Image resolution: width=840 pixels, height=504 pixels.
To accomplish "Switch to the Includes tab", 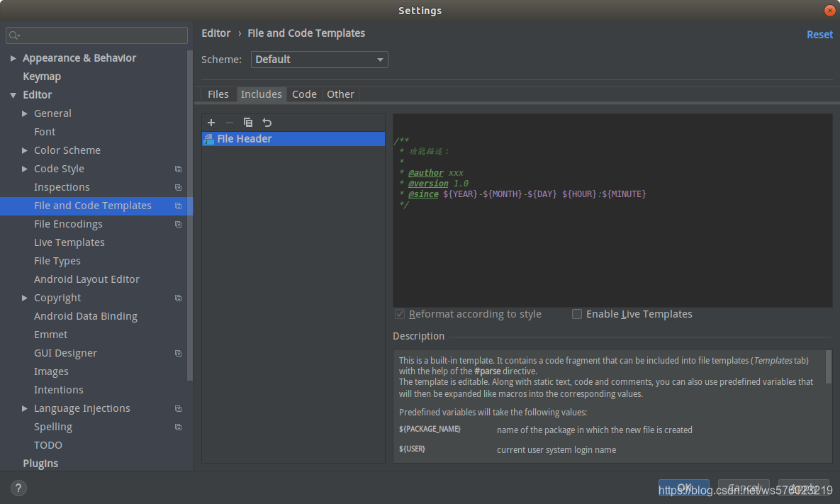I will [x=262, y=94].
